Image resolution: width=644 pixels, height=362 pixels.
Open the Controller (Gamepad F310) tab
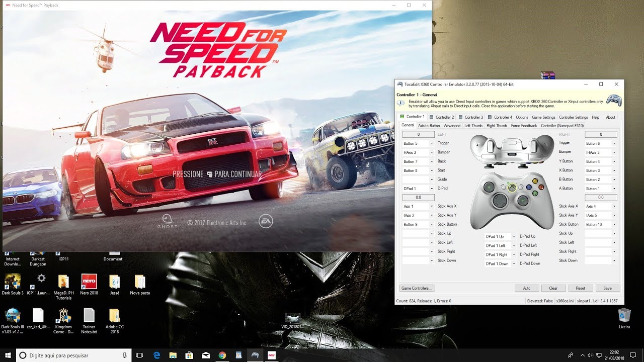pyautogui.click(x=562, y=126)
